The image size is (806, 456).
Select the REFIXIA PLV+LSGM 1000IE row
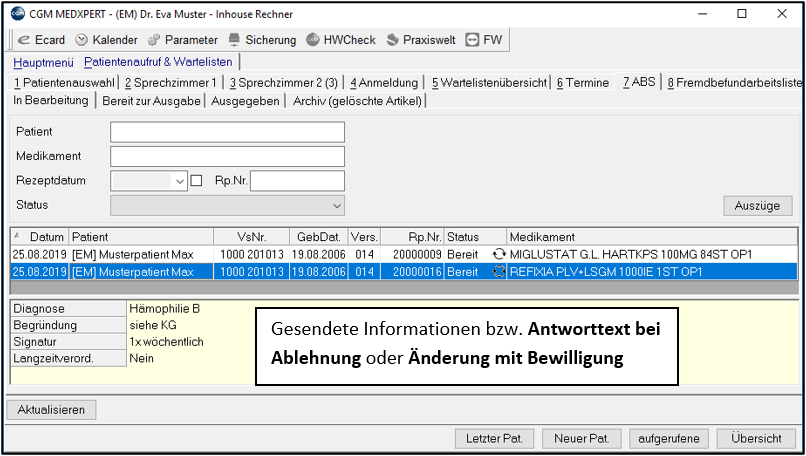(405, 272)
